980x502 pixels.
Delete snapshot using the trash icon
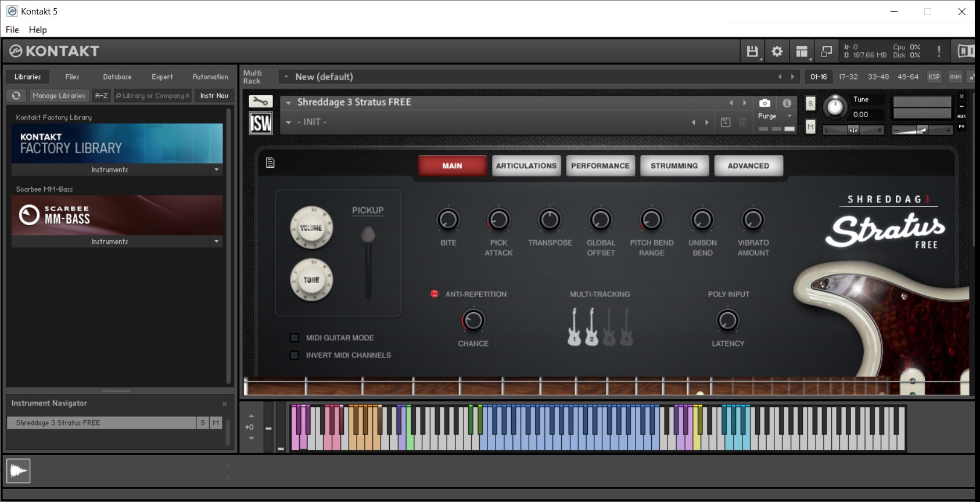click(742, 122)
